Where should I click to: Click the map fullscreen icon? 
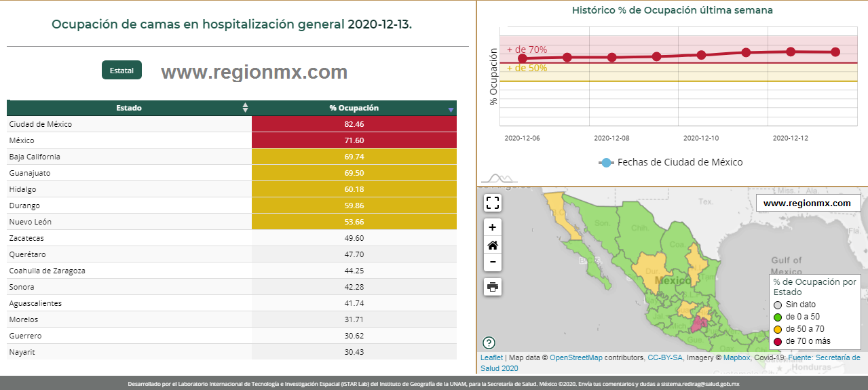click(x=493, y=203)
